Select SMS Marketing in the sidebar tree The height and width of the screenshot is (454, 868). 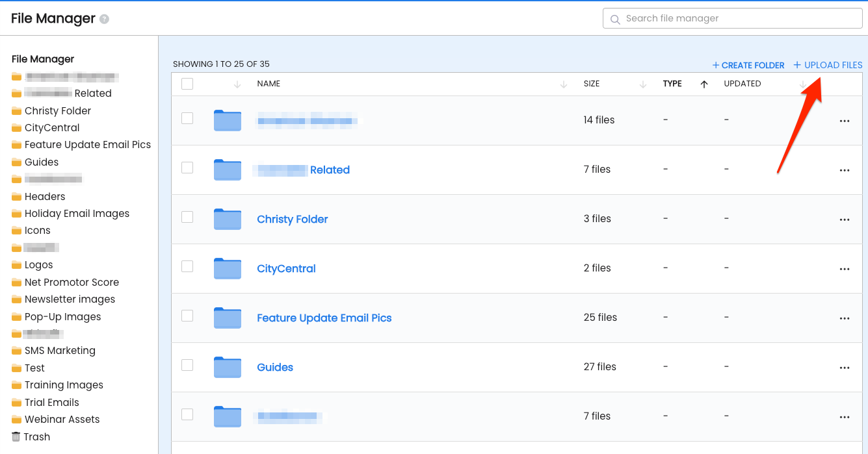point(60,351)
